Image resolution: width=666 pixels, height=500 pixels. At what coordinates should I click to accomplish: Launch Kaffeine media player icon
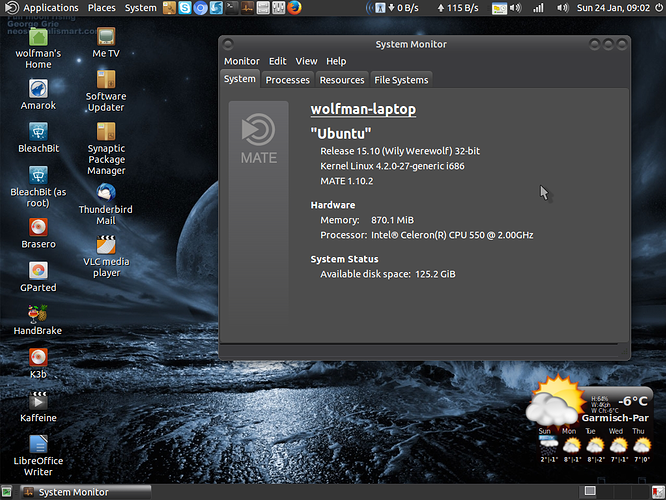tap(38, 401)
